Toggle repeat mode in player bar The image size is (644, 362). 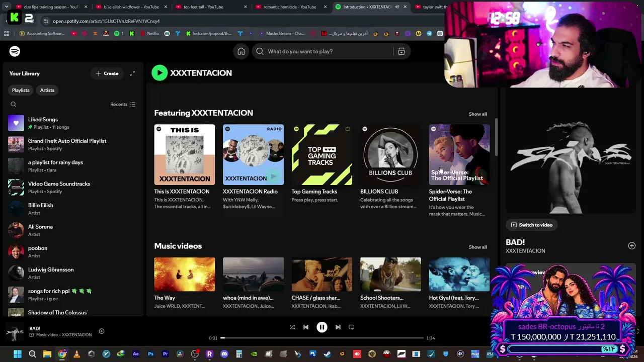tap(352, 327)
